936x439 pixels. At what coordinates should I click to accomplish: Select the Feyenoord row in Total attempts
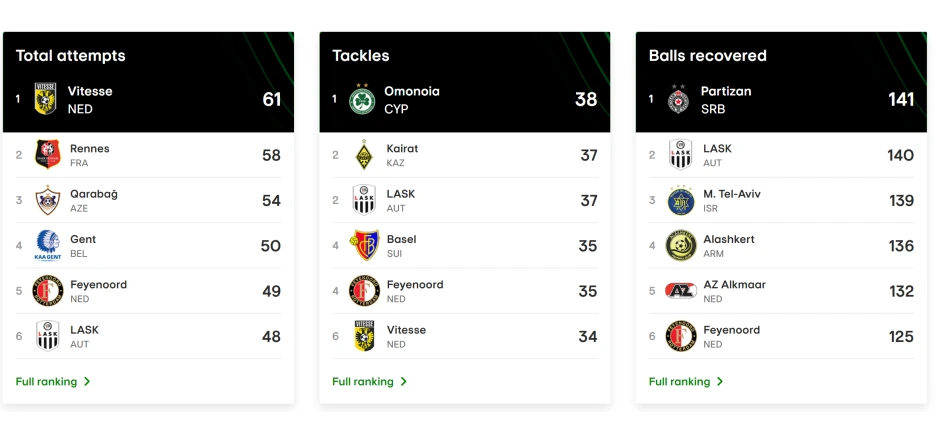click(x=148, y=291)
